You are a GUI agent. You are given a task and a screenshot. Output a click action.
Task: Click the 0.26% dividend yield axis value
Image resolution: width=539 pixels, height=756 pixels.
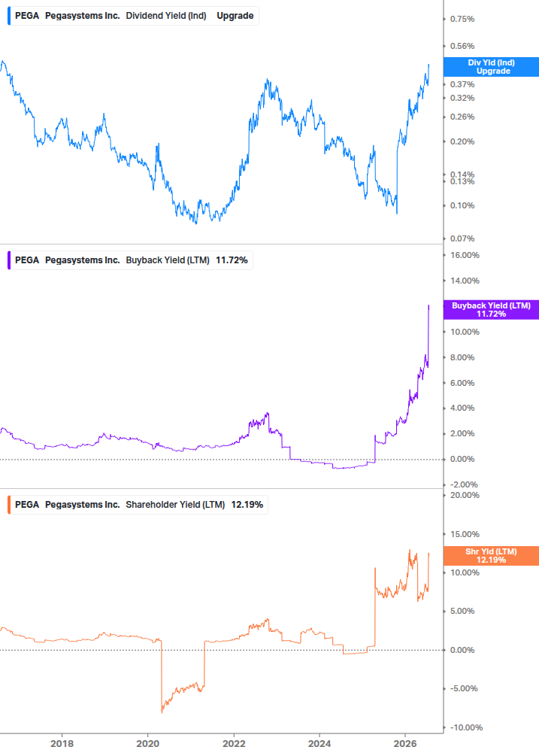click(462, 117)
